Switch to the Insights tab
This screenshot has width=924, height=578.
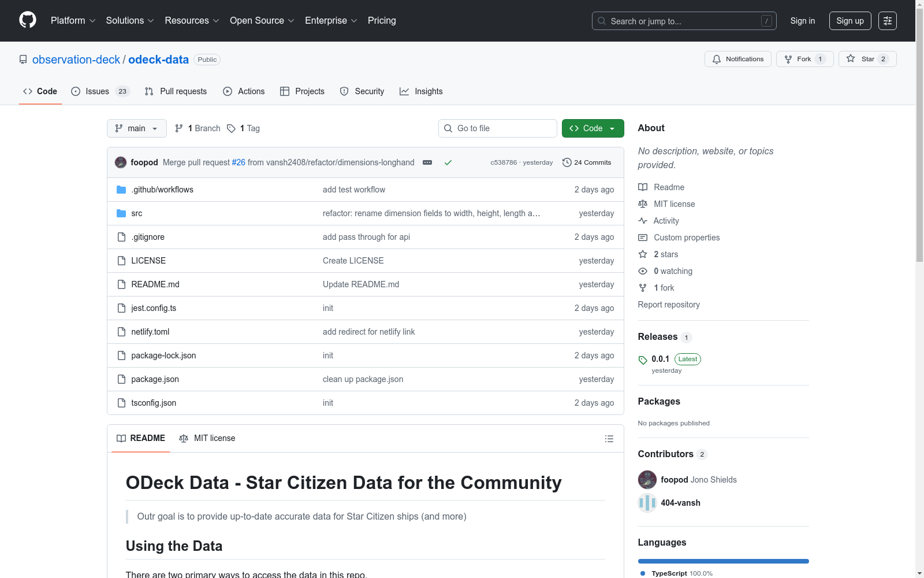pyautogui.click(x=421, y=91)
